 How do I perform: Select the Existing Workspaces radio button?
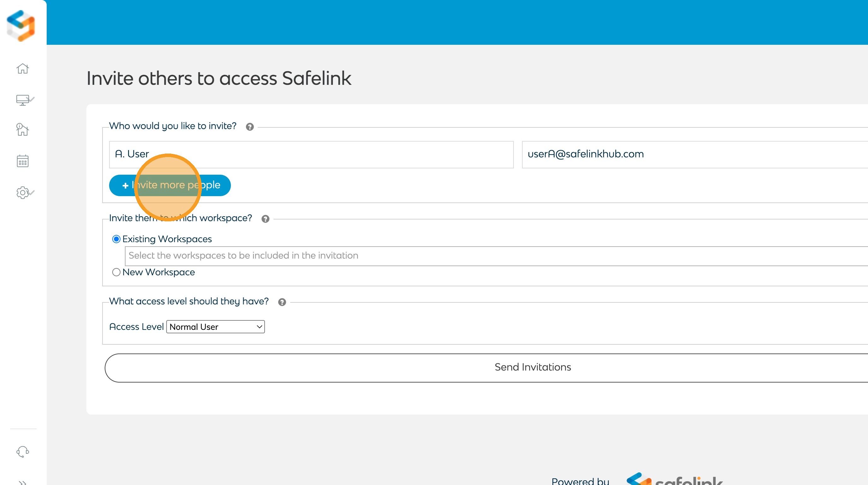pos(116,239)
